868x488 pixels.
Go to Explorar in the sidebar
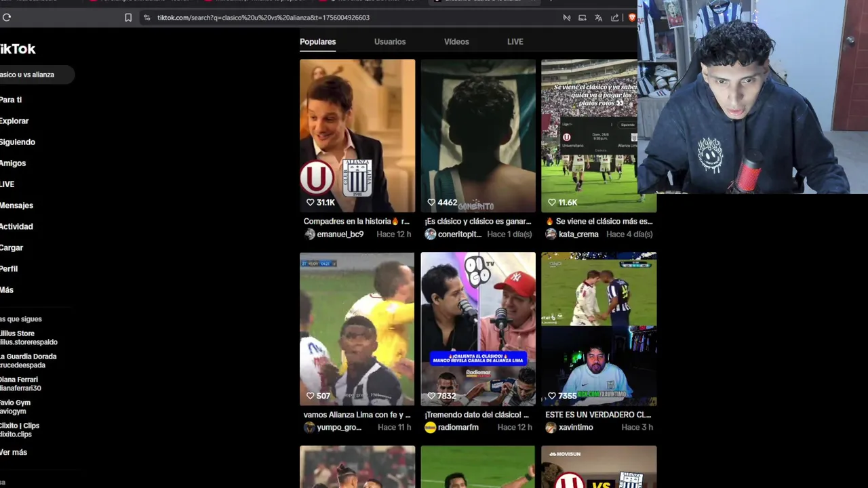14,121
